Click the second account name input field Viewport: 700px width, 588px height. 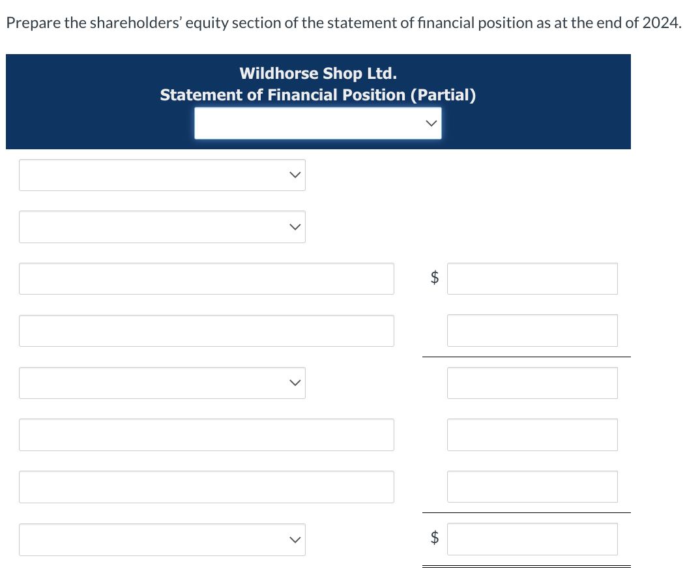point(207,331)
